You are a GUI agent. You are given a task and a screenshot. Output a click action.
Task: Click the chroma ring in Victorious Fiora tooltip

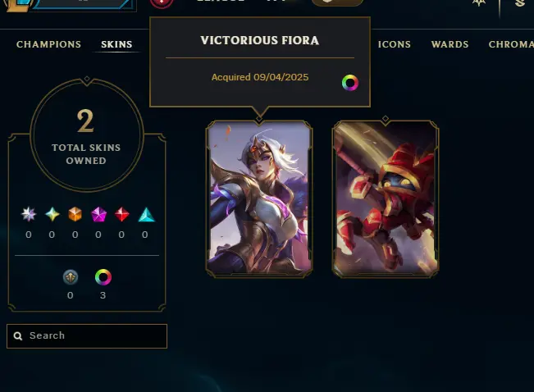(350, 83)
